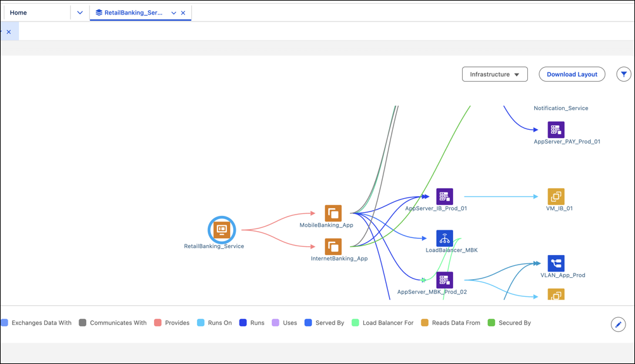Click the Secured By legend label

point(515,323)
